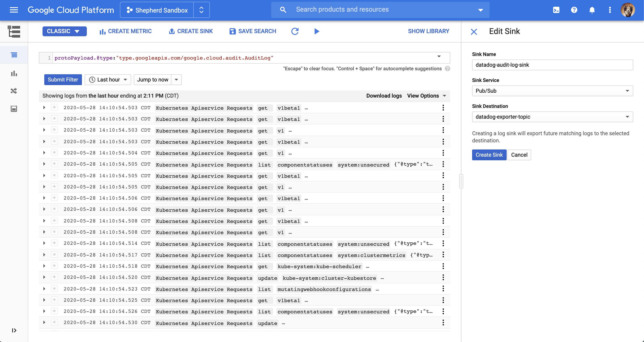
Task: Click the Sink Name input field
Action: (552, 65)
